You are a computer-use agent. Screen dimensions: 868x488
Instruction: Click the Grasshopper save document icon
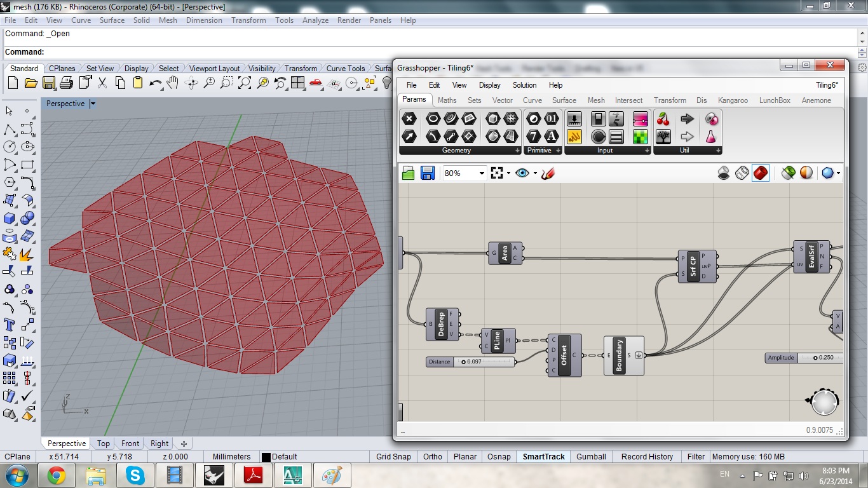(x=428, y=173)
